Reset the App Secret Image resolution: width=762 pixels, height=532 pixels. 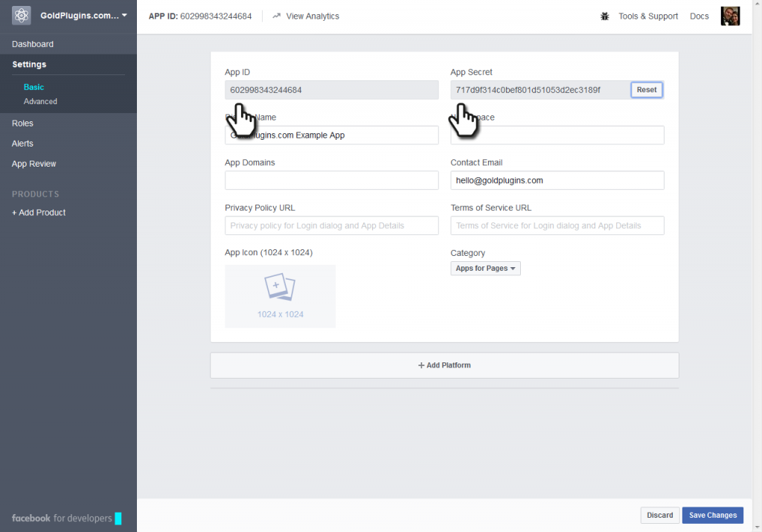(x=647, y=90)
